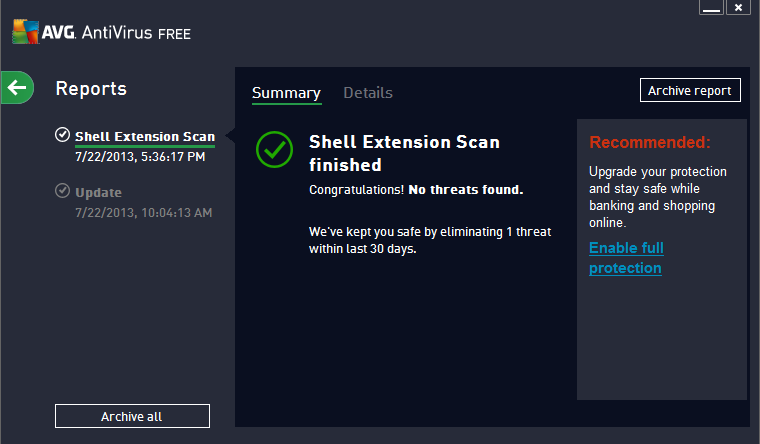
Task: Switch to the Summary tab
Action: [286, 93]
